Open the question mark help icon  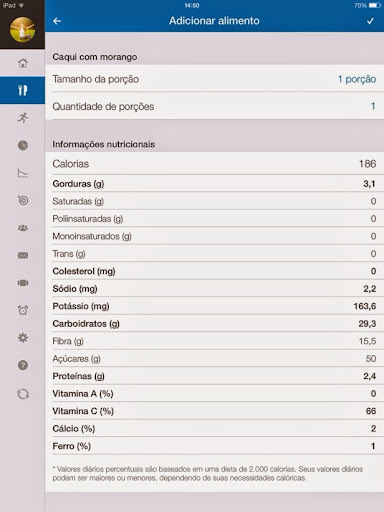23,365
